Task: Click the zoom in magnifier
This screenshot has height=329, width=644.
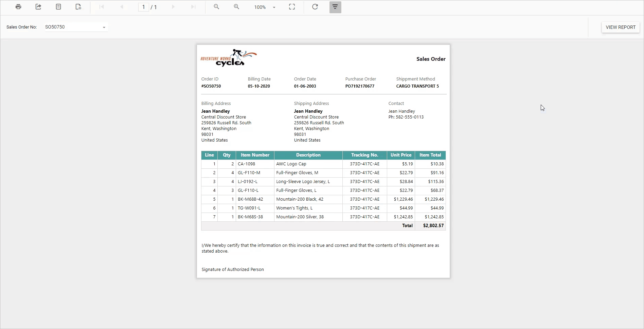Action: click(x=236, y=7)
